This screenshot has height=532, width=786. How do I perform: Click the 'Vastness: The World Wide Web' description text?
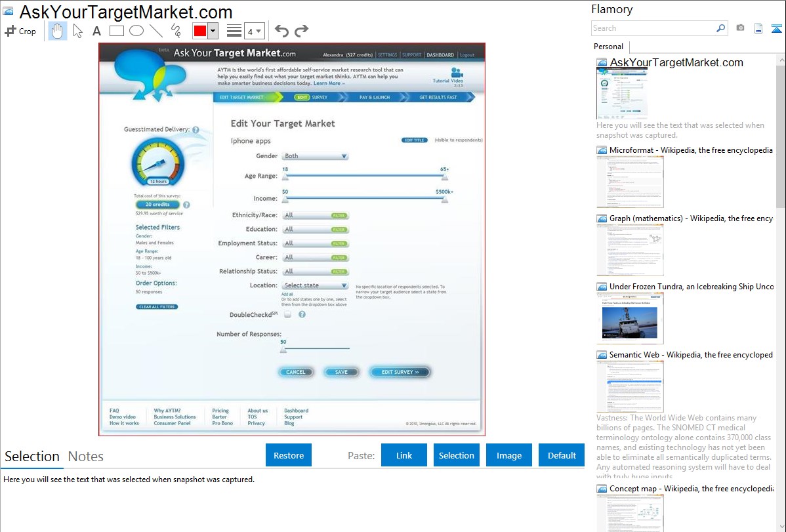click(x=684, y=447)
